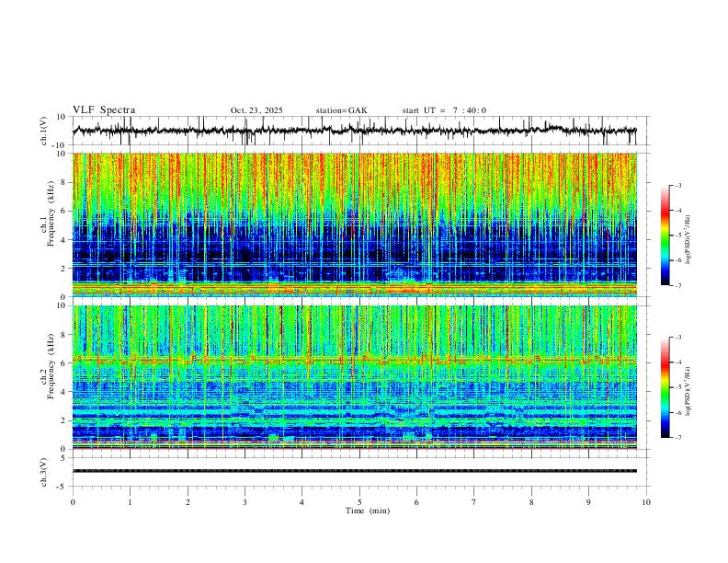Click time axis tick label "2"
728x563 pixels.
click(x=188, y=502)
